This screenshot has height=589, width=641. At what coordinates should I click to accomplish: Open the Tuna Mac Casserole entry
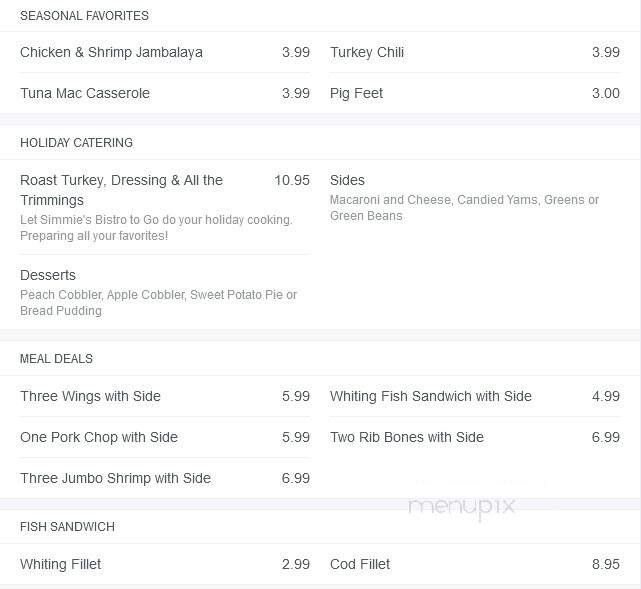click(85, 93)
